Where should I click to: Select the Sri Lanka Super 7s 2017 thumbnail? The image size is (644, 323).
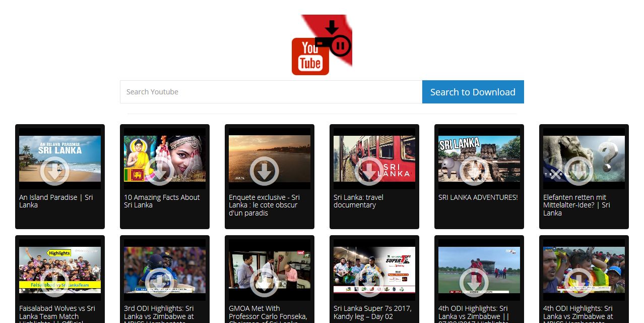point(374,270)
